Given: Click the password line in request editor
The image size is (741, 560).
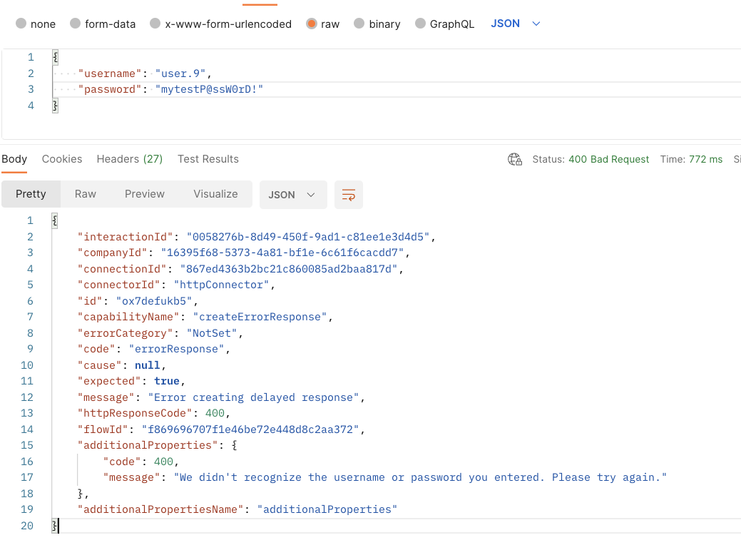Looking at the screenshot, I should coord(171,89).
